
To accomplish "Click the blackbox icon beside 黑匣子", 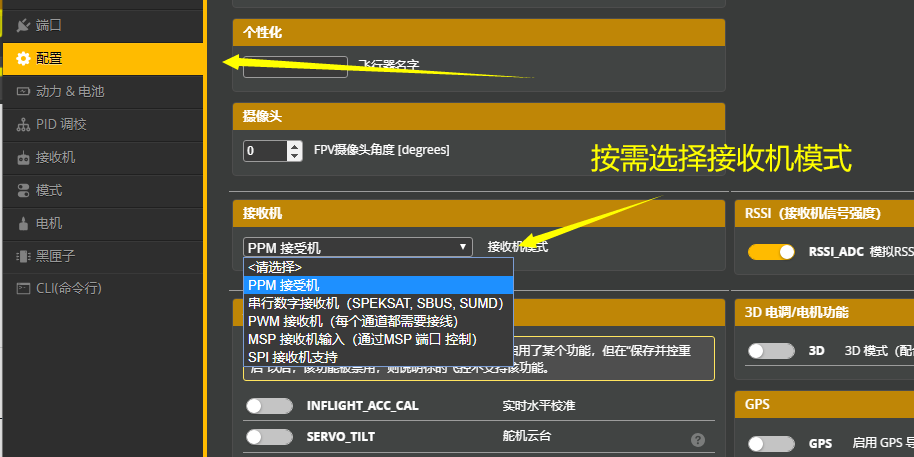I will [x=23, y=256].
